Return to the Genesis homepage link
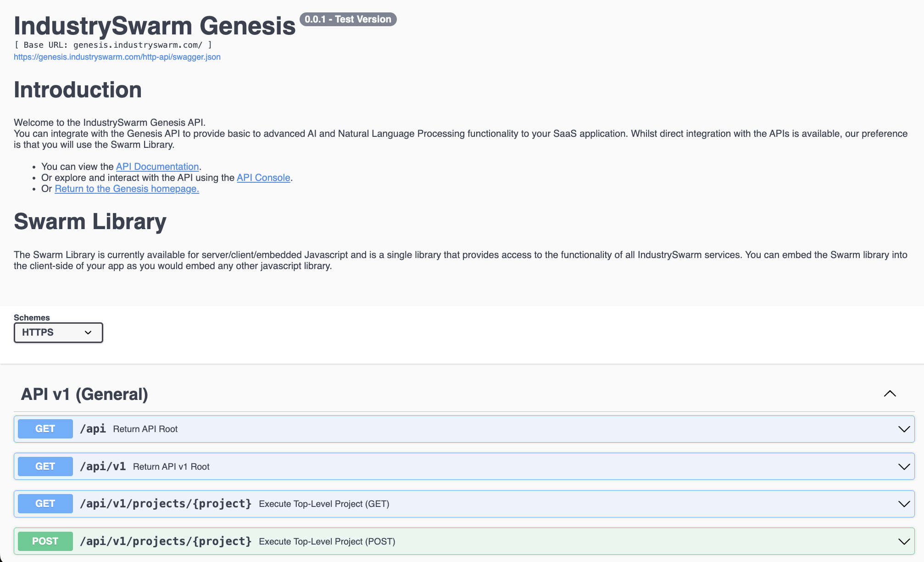924x562 pixels. click(x=127, y=189)
